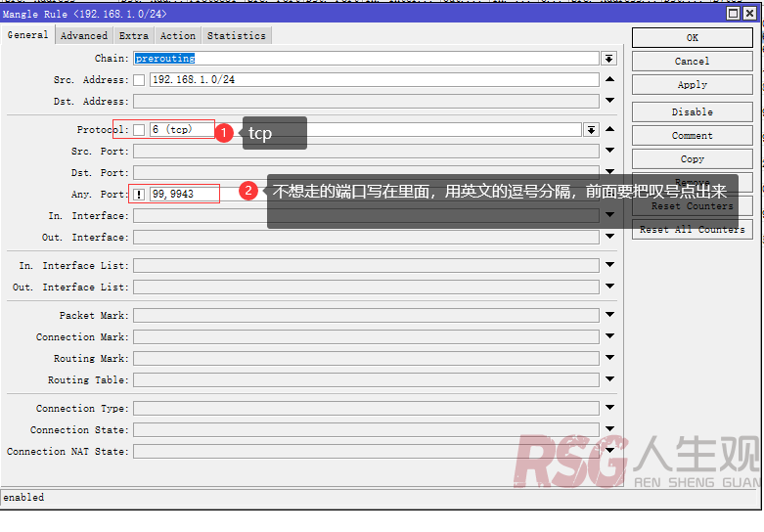Expand the Src. Port field
The height and width of the screenshot is (532, 764).
point(609,151)
